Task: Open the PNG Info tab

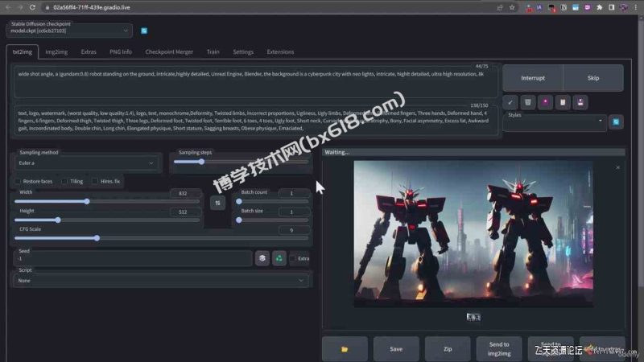Action: click(121, 52)
